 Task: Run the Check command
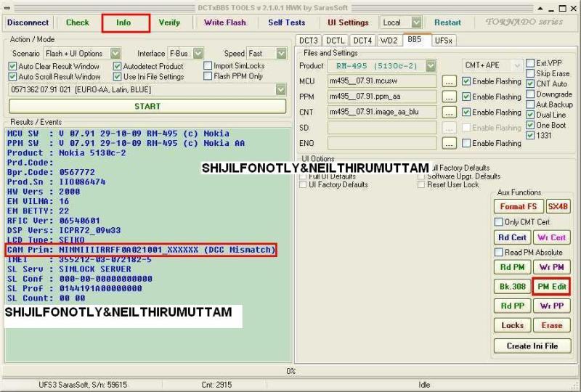pyautogui.click(x=78, y=23)
